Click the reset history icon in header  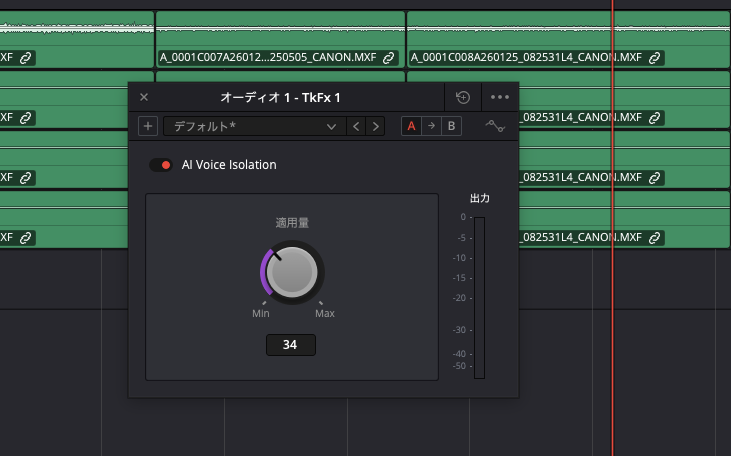(x=462, y=97)
